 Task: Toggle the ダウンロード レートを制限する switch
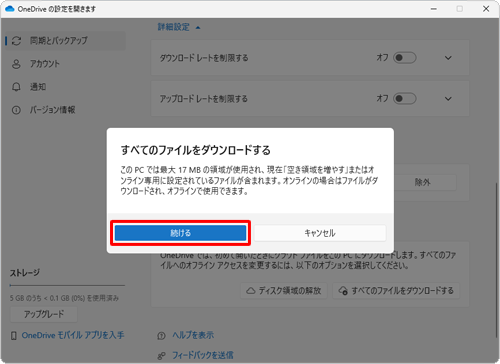click(405, 58)
